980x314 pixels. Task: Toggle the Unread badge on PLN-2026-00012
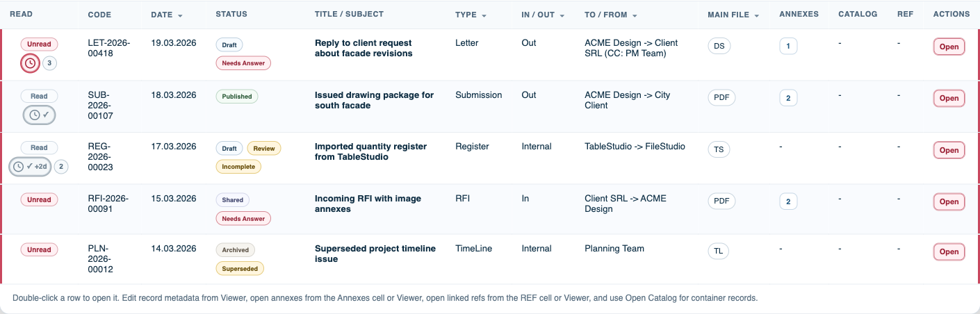point(39,249)
